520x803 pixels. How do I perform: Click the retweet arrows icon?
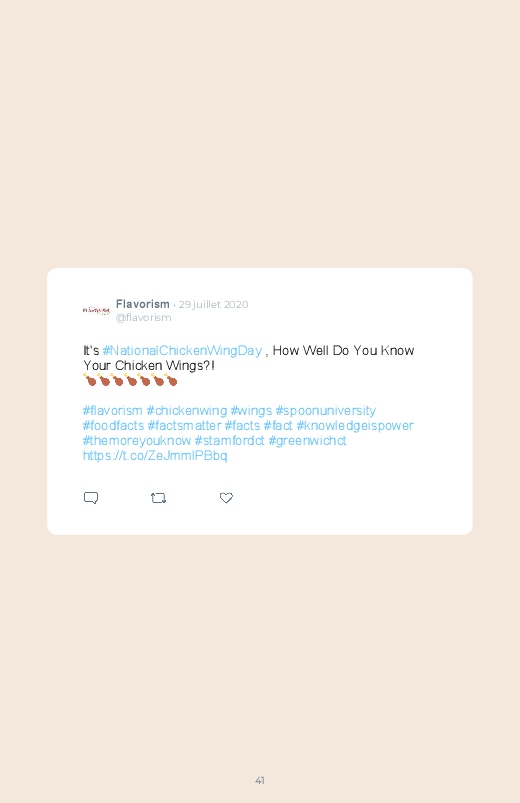(158, 498)
